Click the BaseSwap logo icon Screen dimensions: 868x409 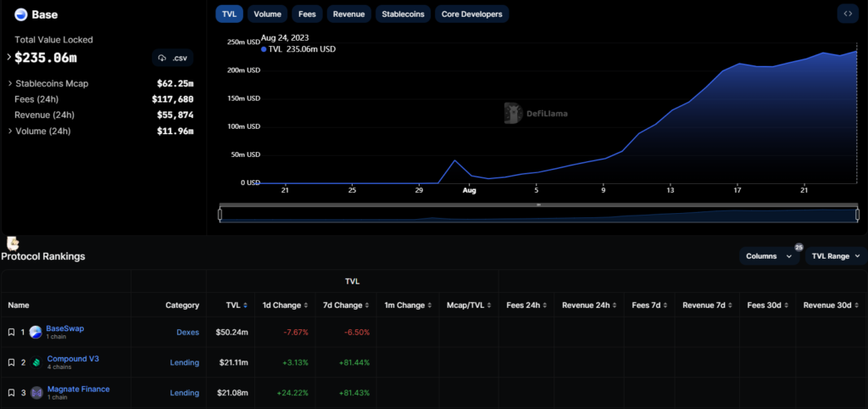(36, 333)
